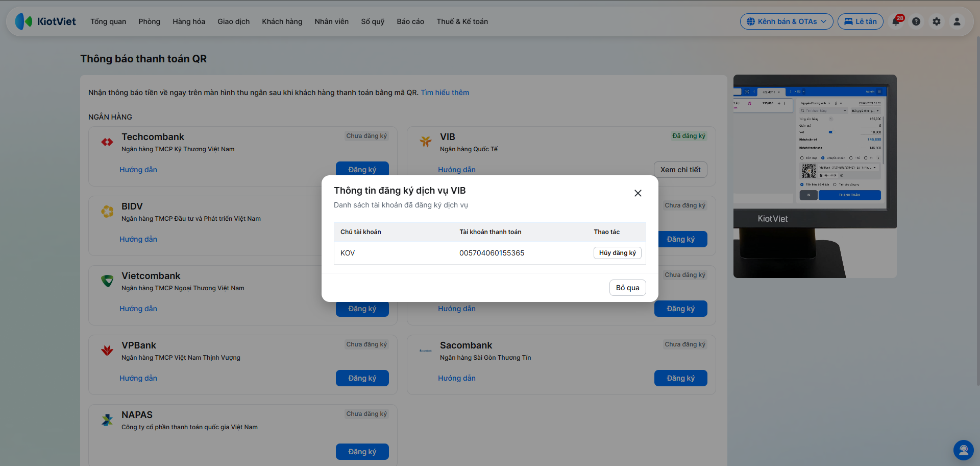This screenshot has height=466, width=980.
Task: Click the Techcombank logo icon
Action: (107, 142)
